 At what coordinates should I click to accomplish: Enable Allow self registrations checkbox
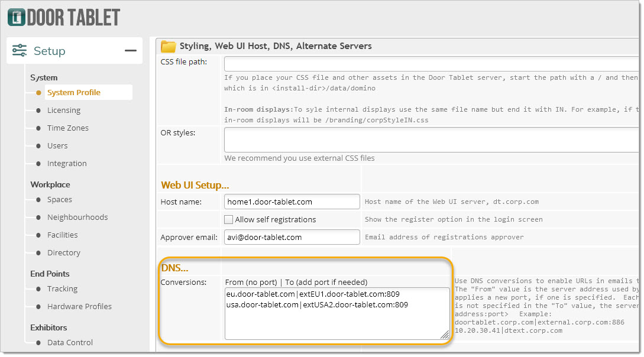point(229,219)
